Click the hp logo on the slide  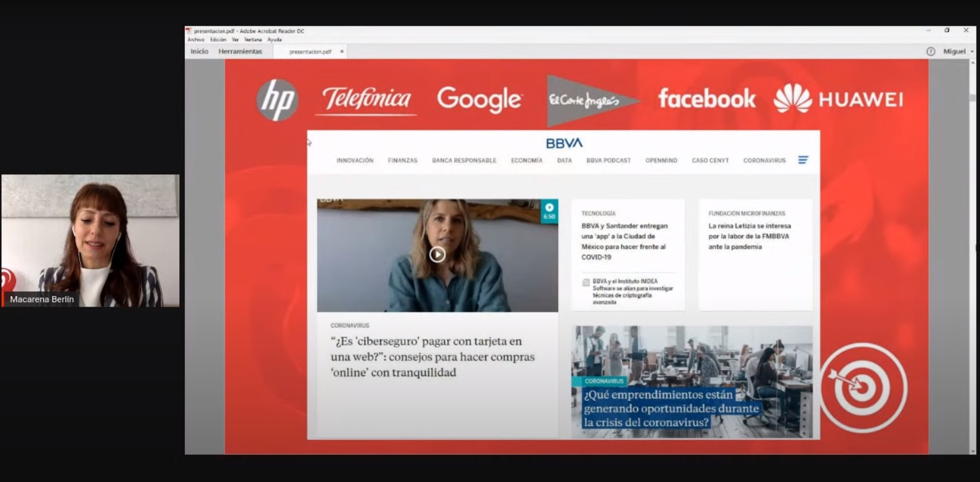(277, 100)
